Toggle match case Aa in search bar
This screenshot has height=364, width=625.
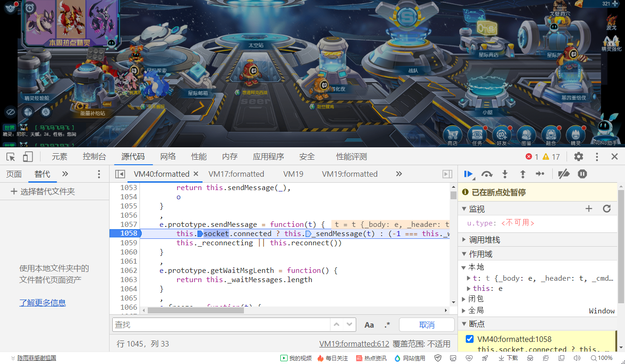point(369,324)
